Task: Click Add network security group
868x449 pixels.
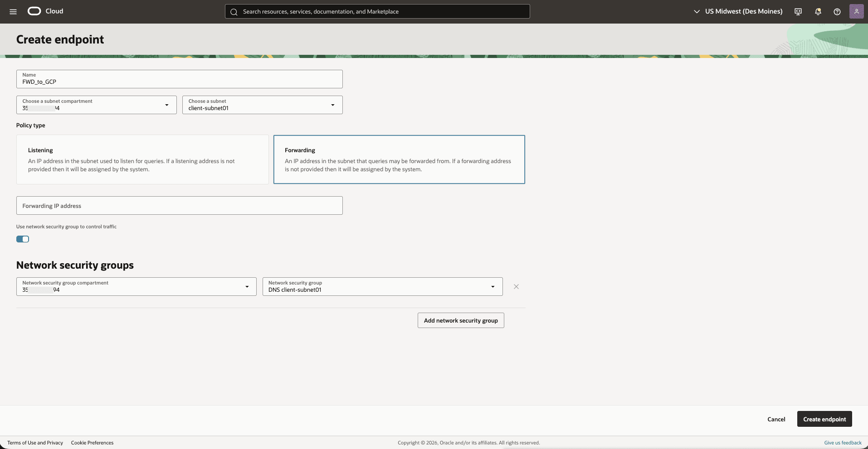Action: (x=460, y=320)
